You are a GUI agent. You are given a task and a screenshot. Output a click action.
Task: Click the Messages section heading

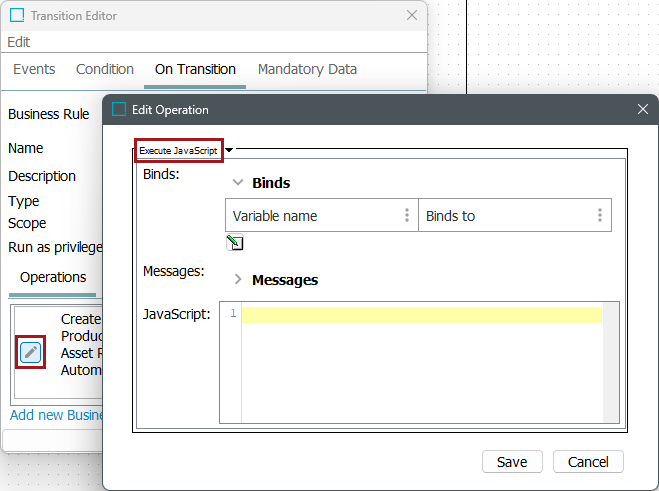(x=285, y=280)
